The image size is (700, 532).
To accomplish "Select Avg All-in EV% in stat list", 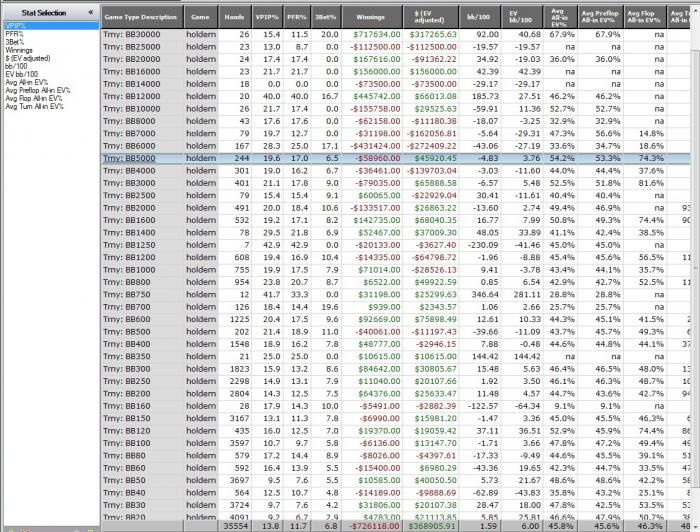I will [x=26, y=82].
